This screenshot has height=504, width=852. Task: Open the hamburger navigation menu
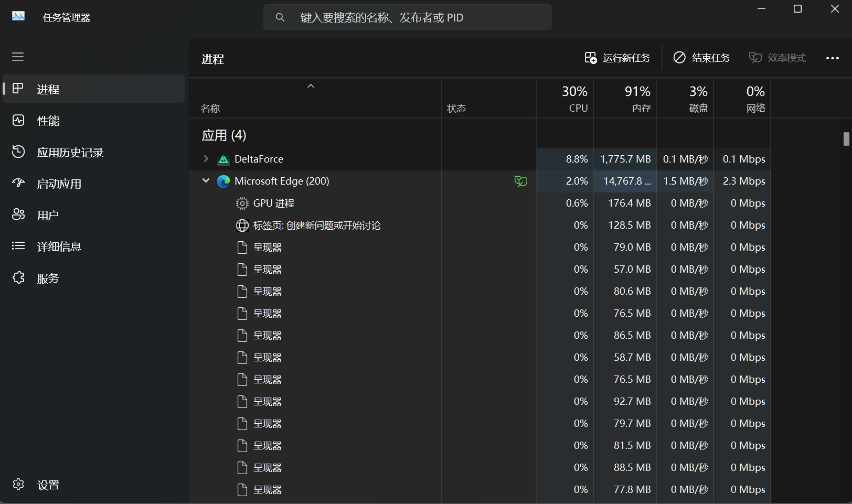coord(18,57)
